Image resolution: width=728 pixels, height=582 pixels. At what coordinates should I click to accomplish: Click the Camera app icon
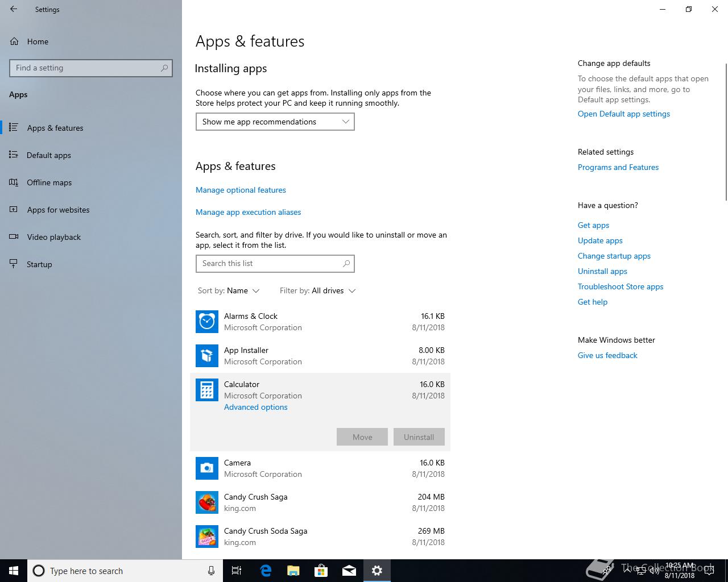[207, 468]
